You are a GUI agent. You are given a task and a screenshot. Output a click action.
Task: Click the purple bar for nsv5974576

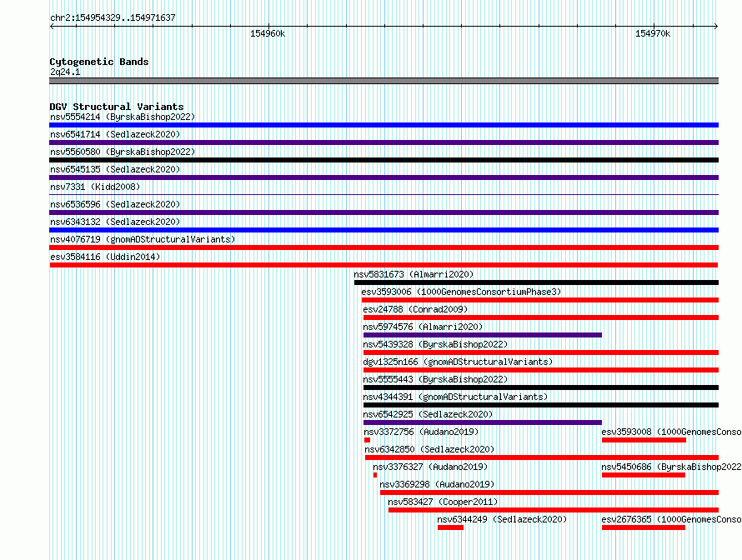pos(483,335)
